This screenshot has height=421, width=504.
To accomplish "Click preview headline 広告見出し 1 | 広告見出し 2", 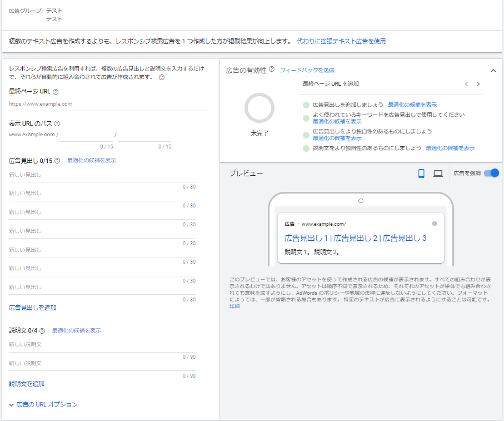I will pyautogui.click(x=331, y=239).
